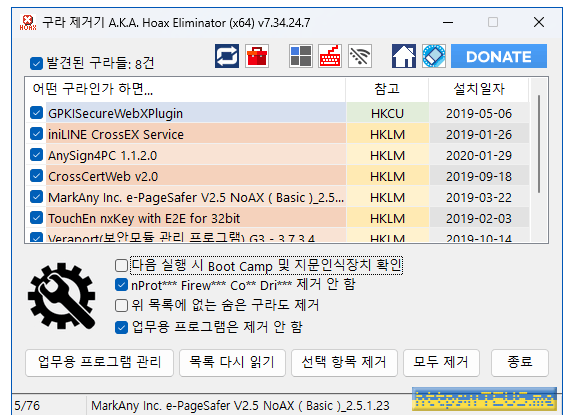Click the 선택 항목 제거 button

[x=344, y=363]
